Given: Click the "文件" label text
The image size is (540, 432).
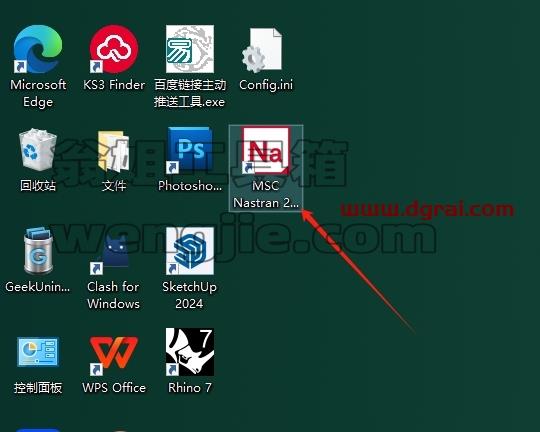Looking at the screenshot, I should pos(114,186).
